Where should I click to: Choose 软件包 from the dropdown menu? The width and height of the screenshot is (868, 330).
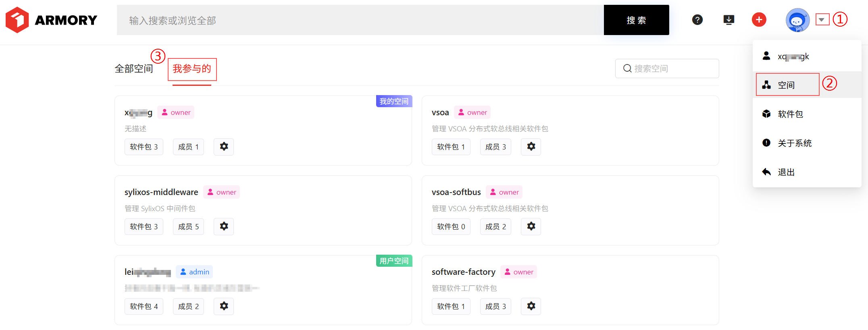click(x=790, y=114)
